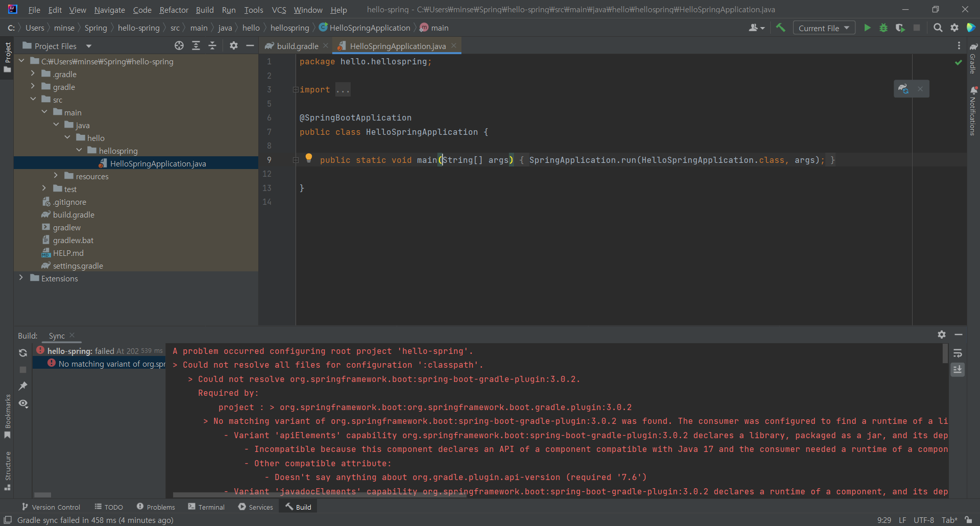This screenshot has height=526, width=980.
Task: Open the Current File run configuration dropdown
Action: [x=824, y=28]
